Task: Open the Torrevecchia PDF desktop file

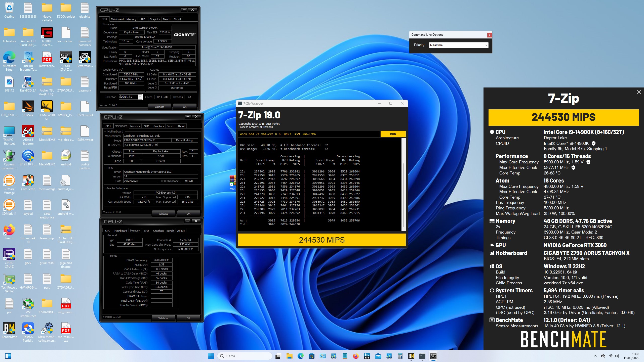Action: [47, 60]
